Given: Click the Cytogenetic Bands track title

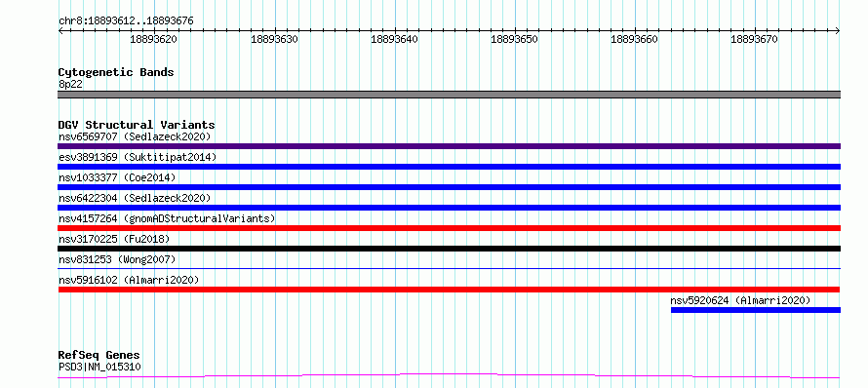Looking at the screenshot, I should [116, 72].
